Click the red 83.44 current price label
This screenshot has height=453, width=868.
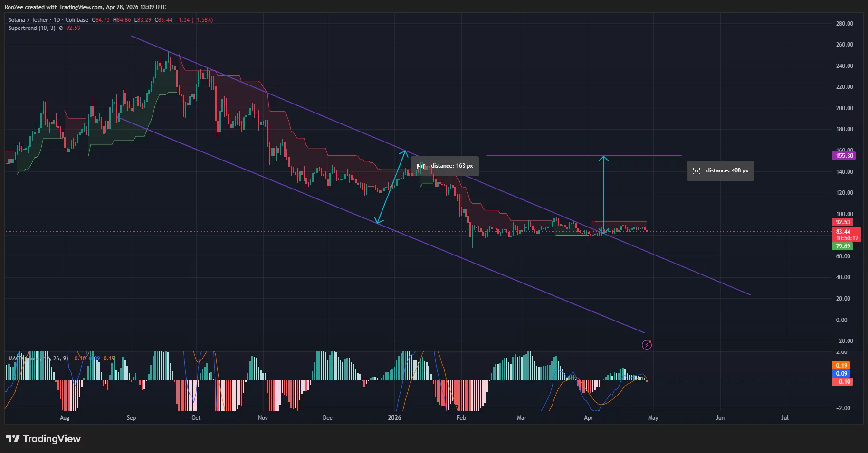tap(843, 232)
